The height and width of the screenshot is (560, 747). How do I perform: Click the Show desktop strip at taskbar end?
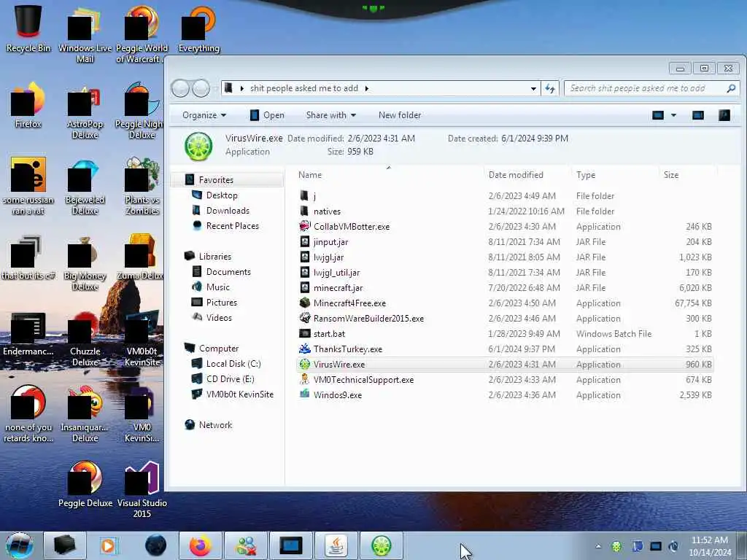point(742,546)
